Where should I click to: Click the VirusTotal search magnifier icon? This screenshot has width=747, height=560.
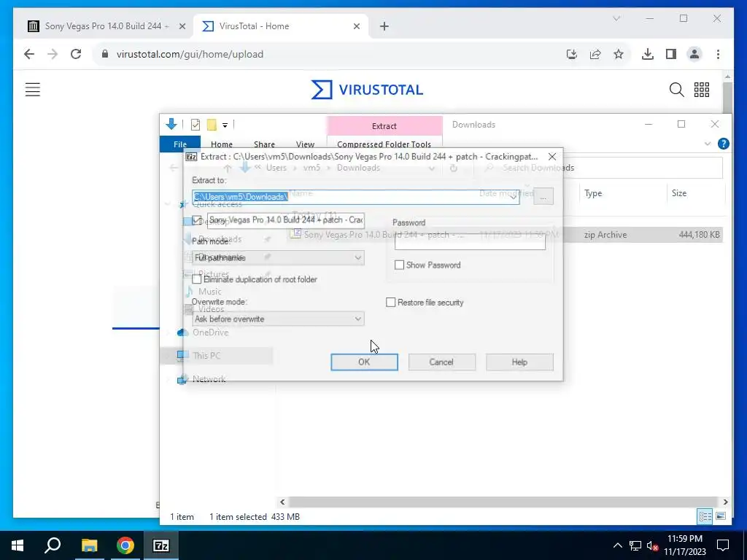point(676,90)
